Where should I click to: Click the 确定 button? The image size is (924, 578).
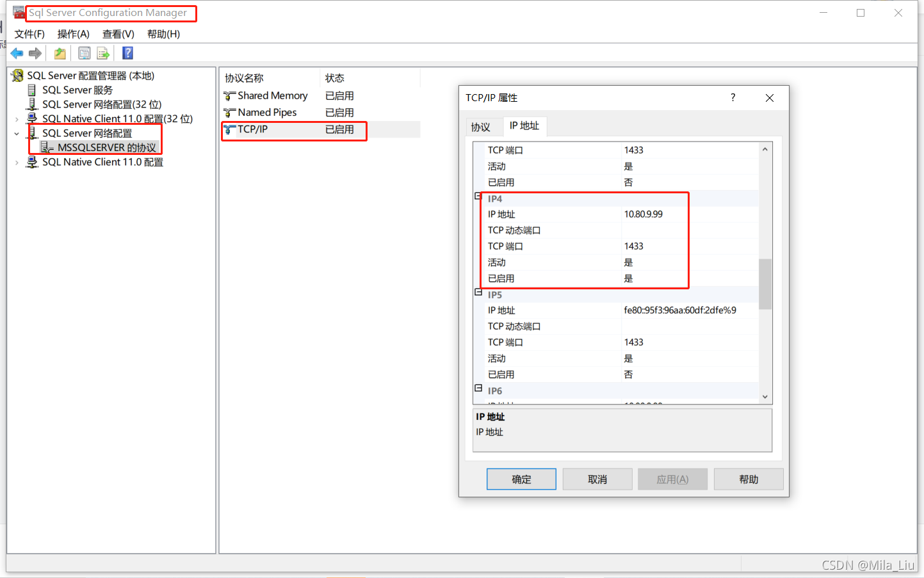point(521,479)
